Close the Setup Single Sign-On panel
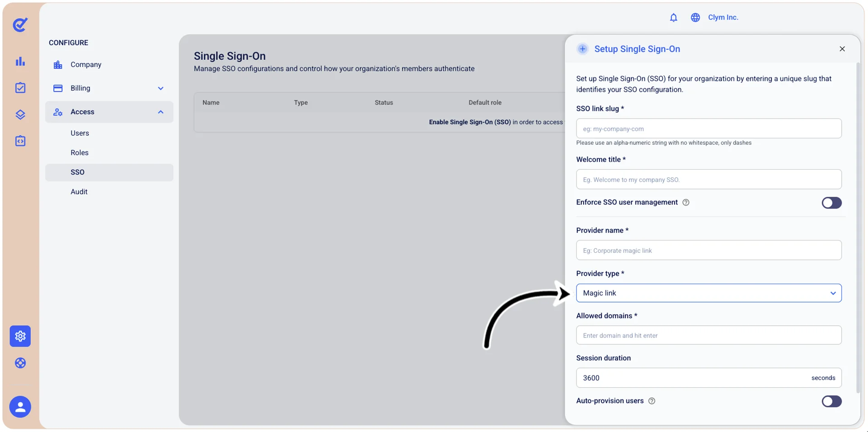This screenshot has height=432, width=868. pyautogui.click(x=842, y=49)
